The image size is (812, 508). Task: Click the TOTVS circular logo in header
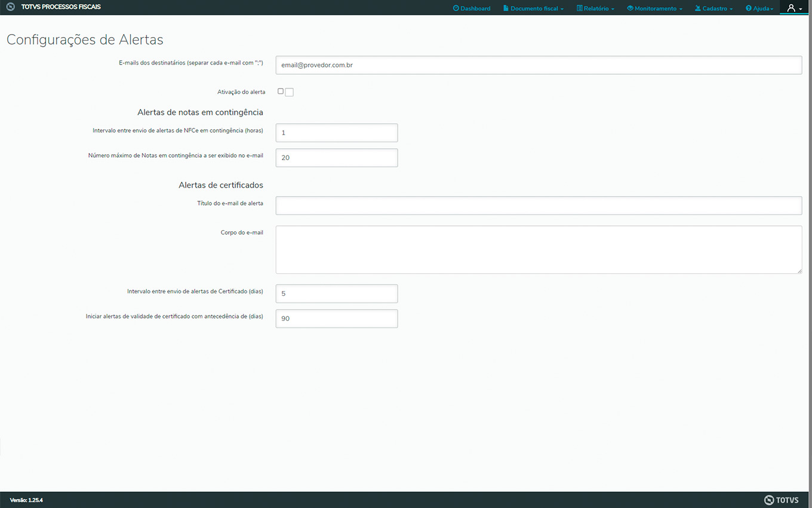[10, 7]
